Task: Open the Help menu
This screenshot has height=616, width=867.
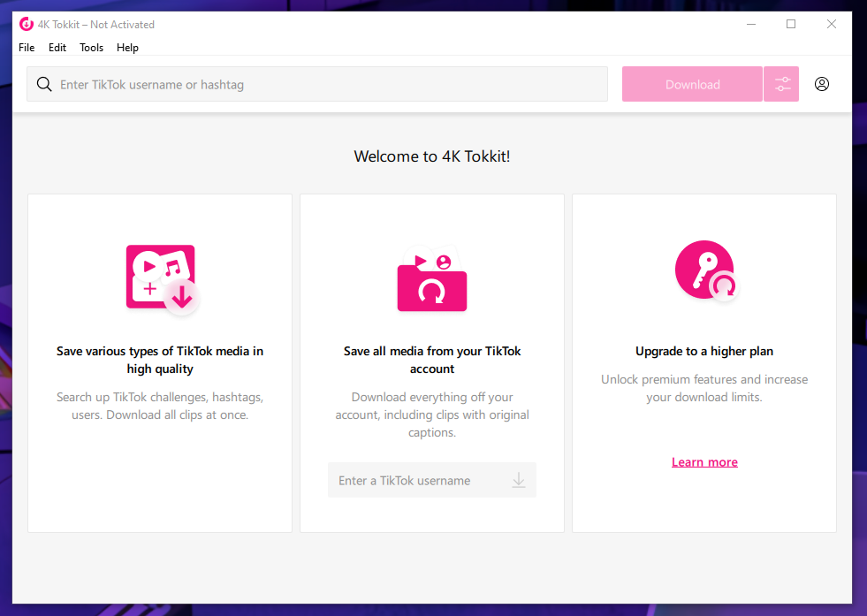Action: 128,48
